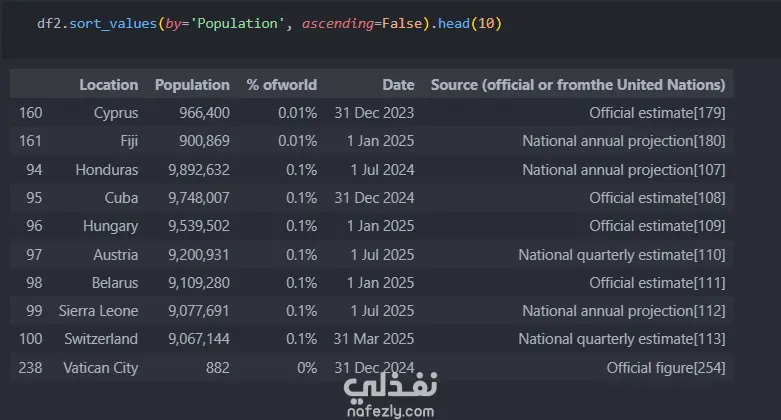The height and width of the screenshot is (420, 781).
Task: Select the Austria location cell
Action: click(x=116, y=255)
